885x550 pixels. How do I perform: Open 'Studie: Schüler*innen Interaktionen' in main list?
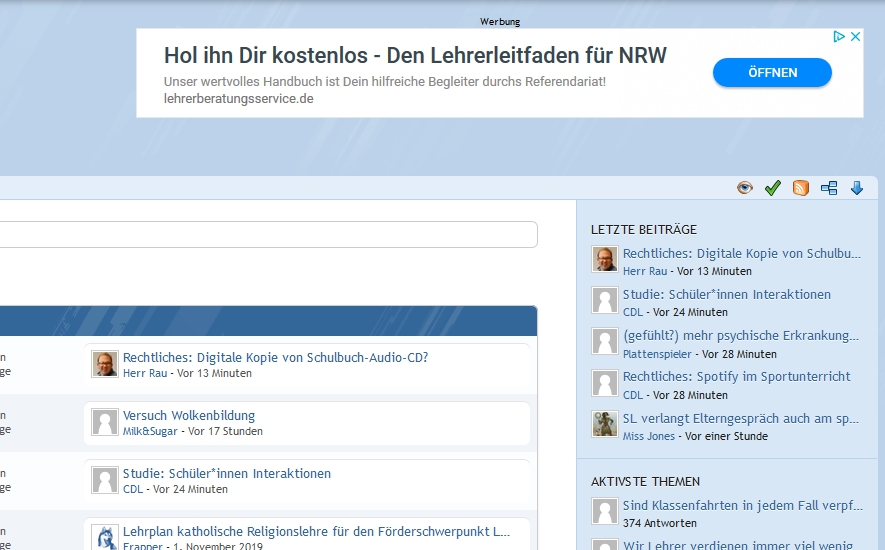click(226, 473)
